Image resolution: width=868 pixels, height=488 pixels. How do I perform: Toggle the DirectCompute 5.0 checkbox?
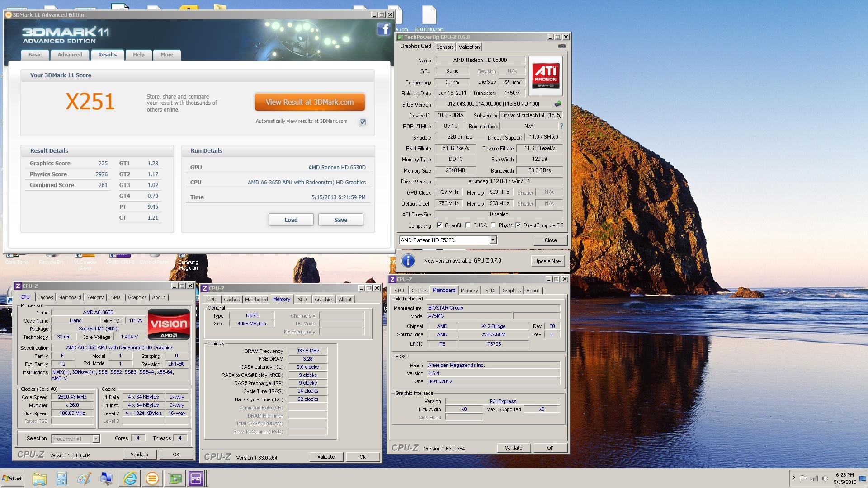click(518, 225)
